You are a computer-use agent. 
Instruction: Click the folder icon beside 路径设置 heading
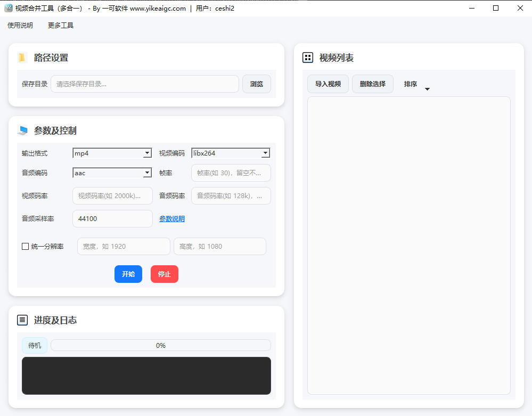click(22, 57)
